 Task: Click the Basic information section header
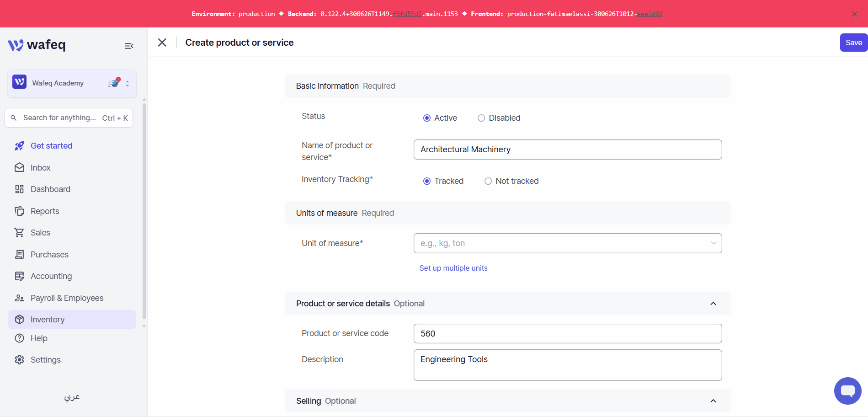coord(507,86)
